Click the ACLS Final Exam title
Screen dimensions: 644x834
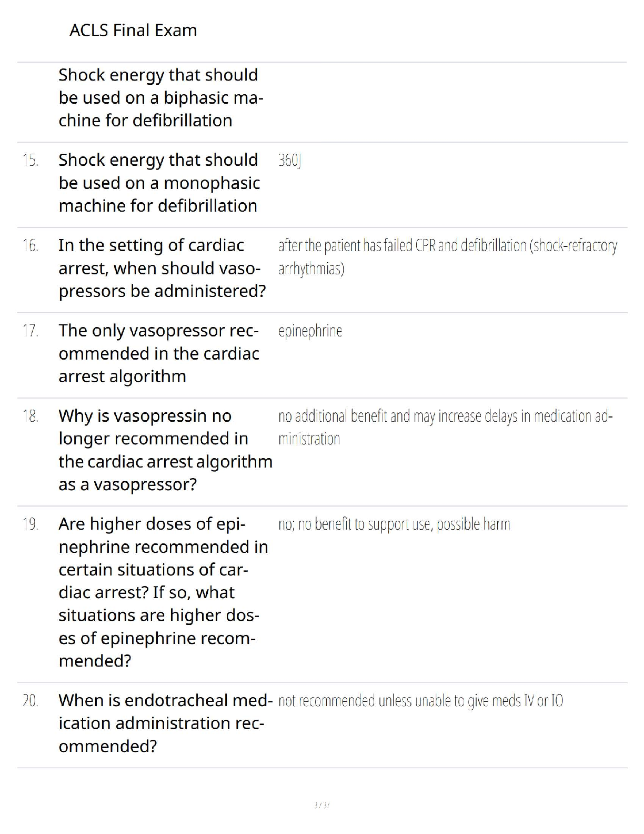coord(133,30)
